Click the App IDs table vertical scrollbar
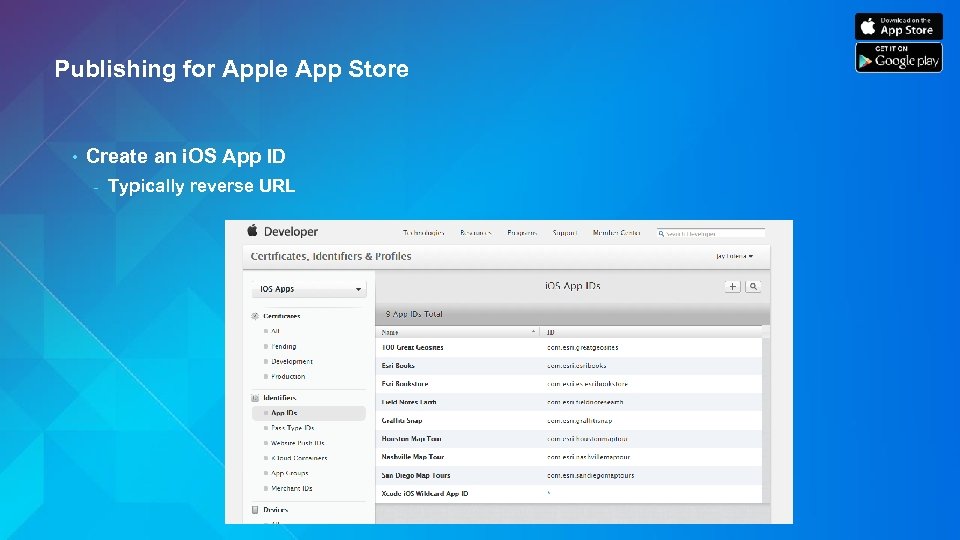This screenshot has height=540, width=960. point(766,415)
